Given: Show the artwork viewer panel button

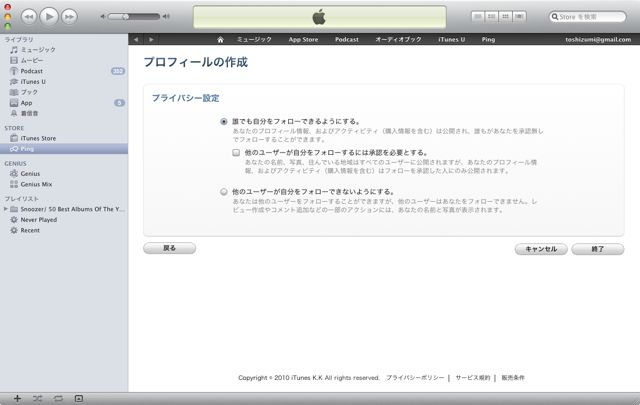Looking at the screenshot, I should coord(79,398).
